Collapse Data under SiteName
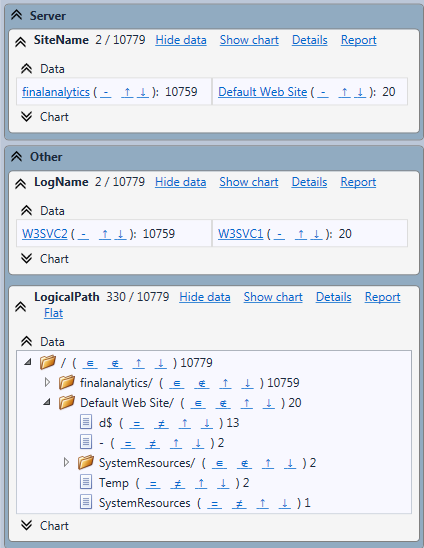 pos(26,68)
